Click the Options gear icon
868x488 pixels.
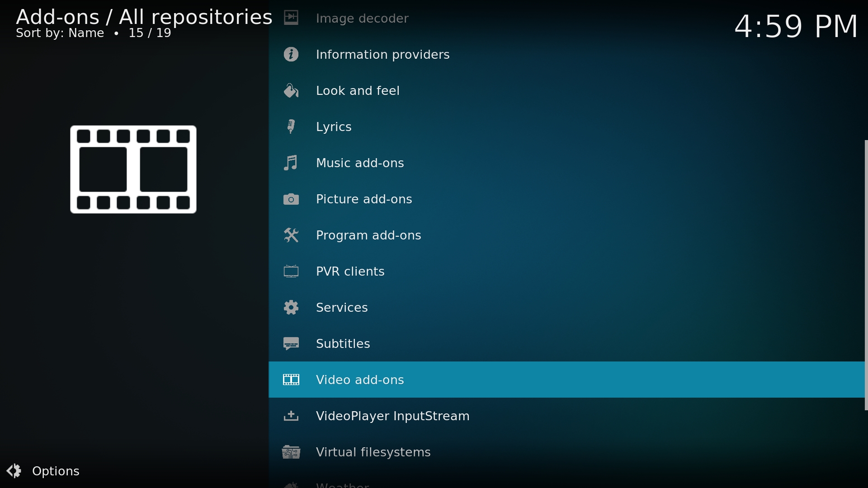click(x=14, y=471)
